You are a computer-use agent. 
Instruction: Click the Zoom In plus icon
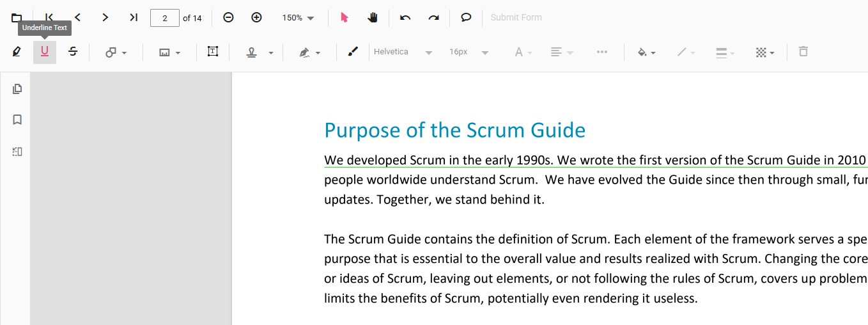click(256, 18)
